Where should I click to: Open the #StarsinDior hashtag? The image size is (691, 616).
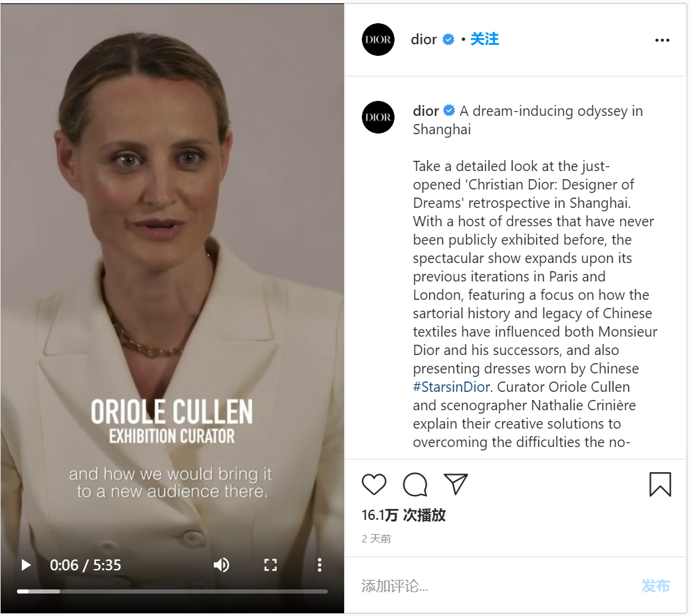pos(451,387)
